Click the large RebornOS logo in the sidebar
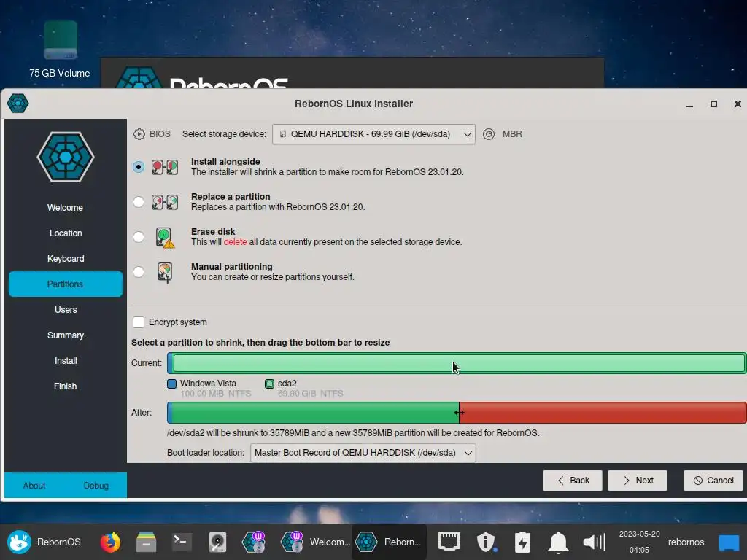This screenshot has height=560, width=747. point(66,157)
